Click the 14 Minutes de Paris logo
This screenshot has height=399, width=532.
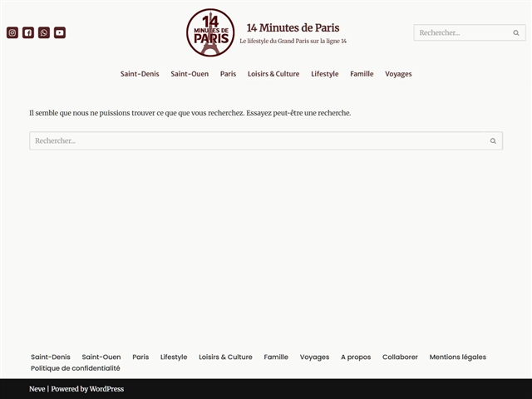(210, 32)
